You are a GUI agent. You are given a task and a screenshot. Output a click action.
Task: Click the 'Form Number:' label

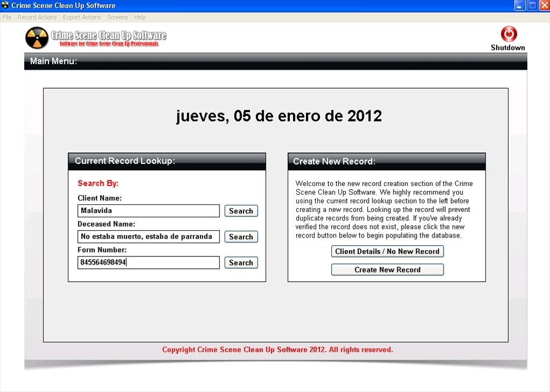102,250
